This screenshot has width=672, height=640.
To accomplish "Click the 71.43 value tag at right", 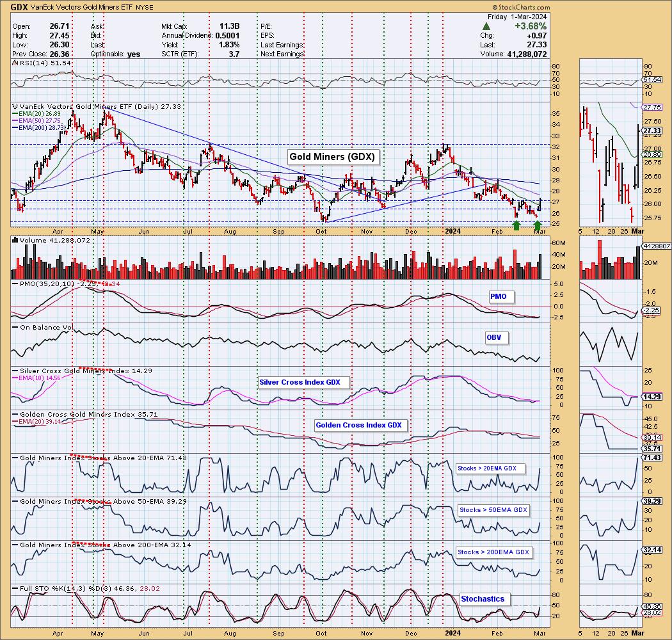I will tap(652, 458).
